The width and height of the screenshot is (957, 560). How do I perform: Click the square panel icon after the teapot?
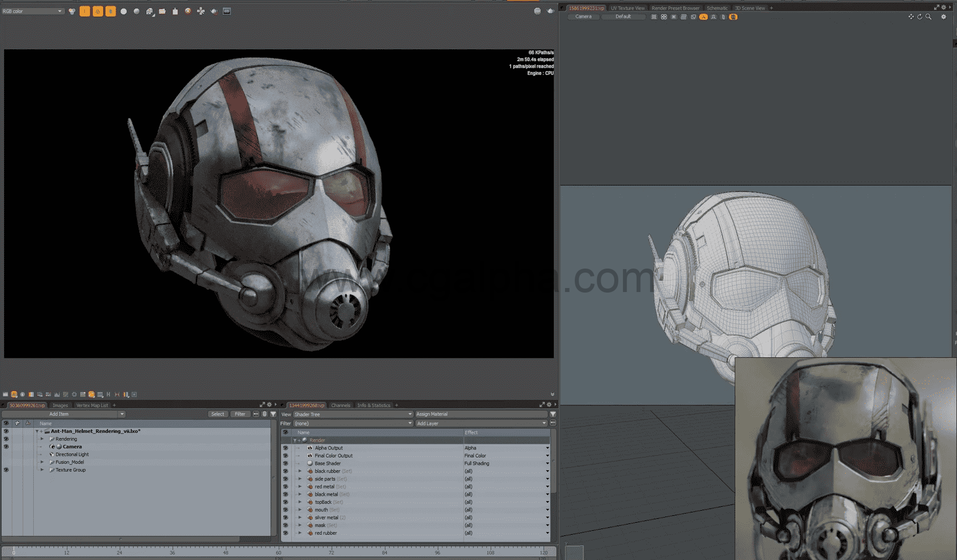click(x=227, y=11)
